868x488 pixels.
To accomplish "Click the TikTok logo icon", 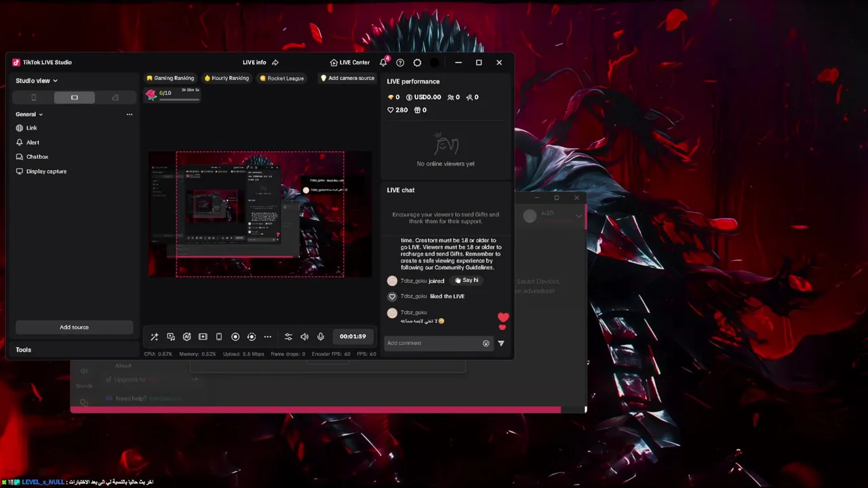I will click(16, 62).
